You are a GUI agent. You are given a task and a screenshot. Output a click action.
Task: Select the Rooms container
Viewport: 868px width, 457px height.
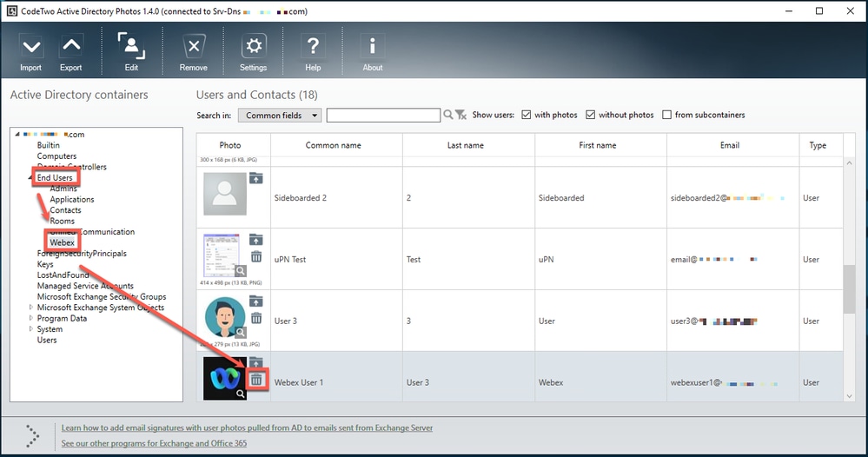[62, 221]
